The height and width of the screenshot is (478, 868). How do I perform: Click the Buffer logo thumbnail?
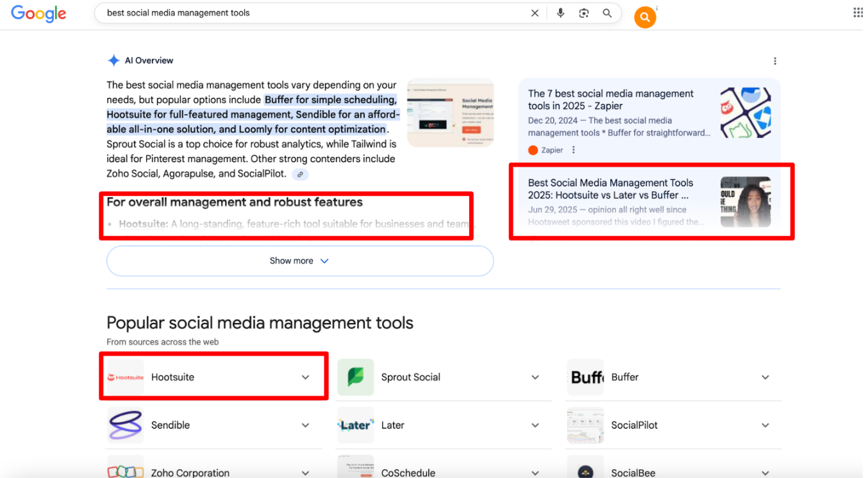586,377
